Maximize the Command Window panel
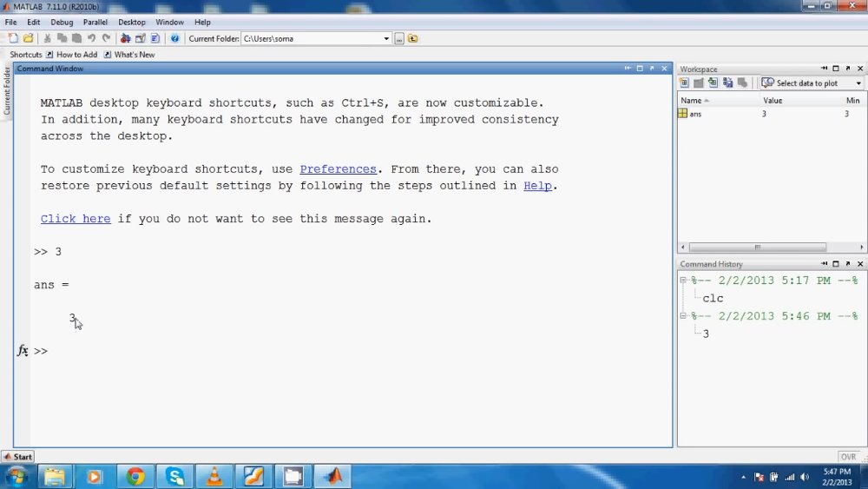 [x=640, y=68]
